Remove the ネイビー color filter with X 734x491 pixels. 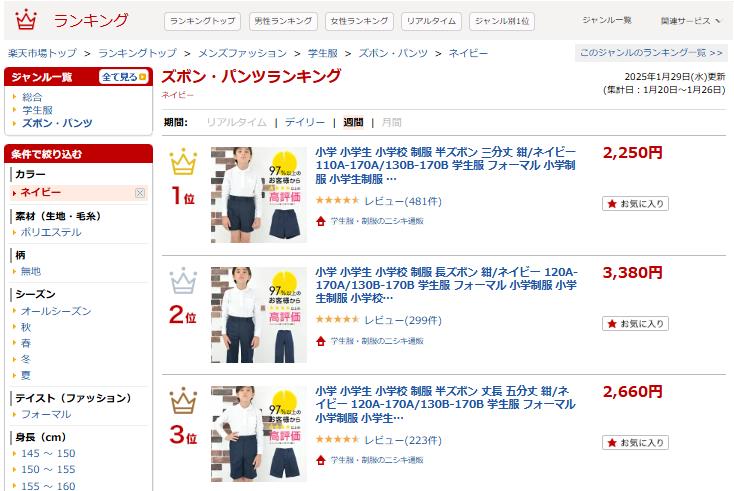coord(139,193)
